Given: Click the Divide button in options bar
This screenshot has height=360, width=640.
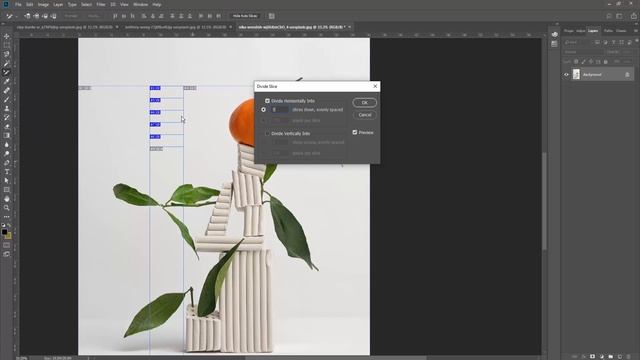Looking at the screenshot, I should [x=93, y=16].
